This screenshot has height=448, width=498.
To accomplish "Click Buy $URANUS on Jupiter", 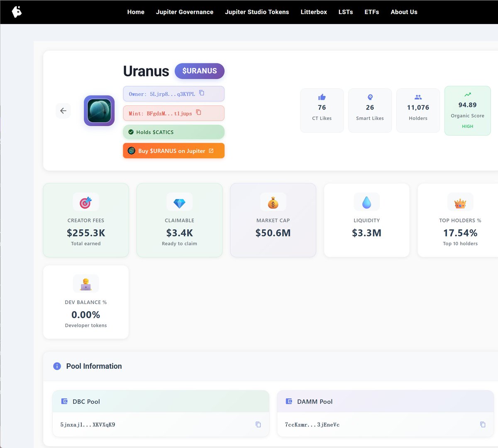I will [x=174, y=151].
